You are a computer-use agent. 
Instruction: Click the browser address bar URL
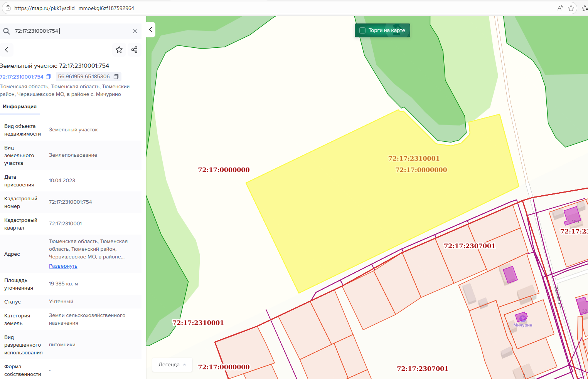[74, 8]
